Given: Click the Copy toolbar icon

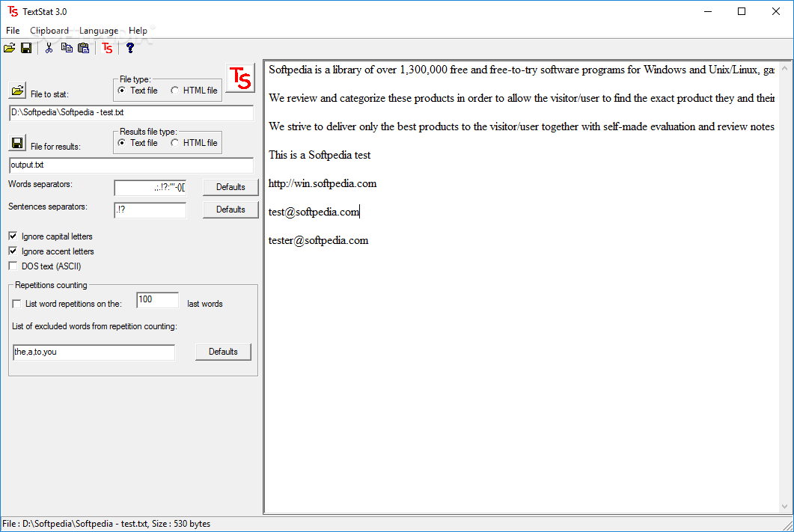Looking at the screenshot, I should point(67,48).
